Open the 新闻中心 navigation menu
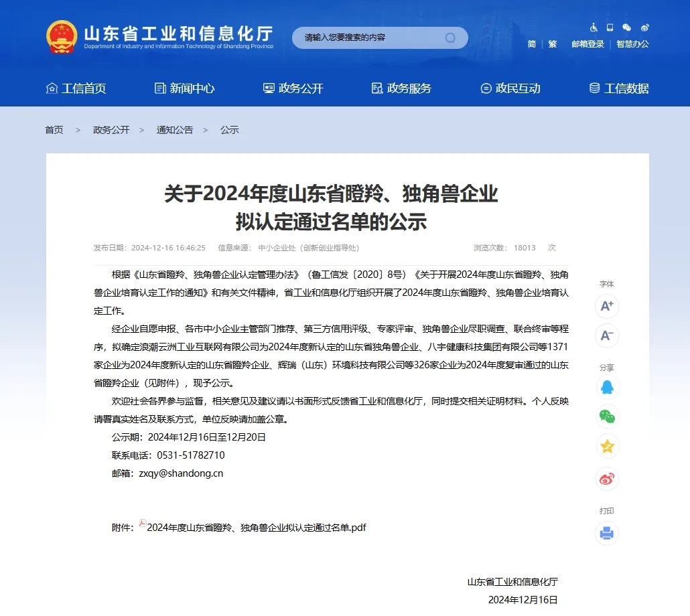Screen dimensions: 690x616 185,88
